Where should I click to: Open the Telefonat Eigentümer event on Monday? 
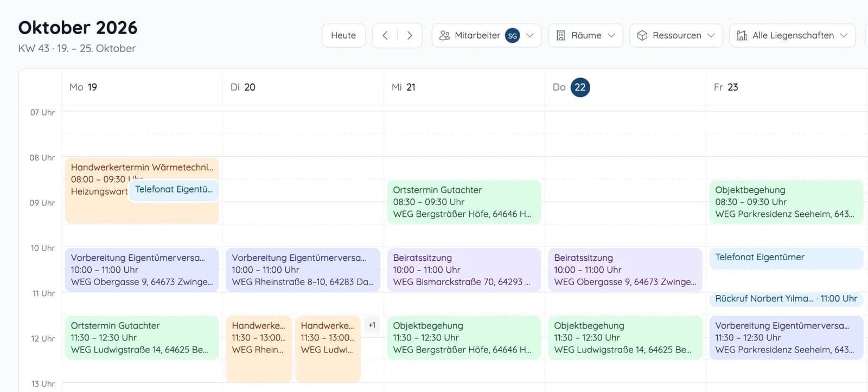[174, 190]
